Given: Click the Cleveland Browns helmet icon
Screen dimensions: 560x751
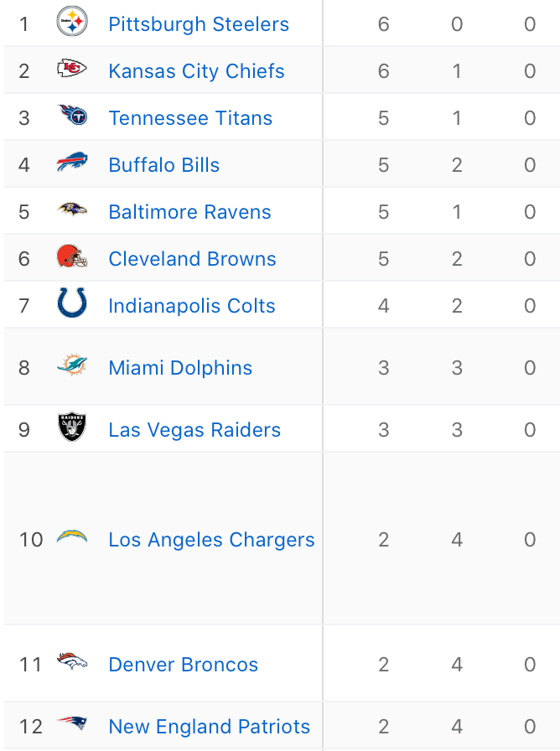Looking at the screenshot, I should (x=72, y=256).
